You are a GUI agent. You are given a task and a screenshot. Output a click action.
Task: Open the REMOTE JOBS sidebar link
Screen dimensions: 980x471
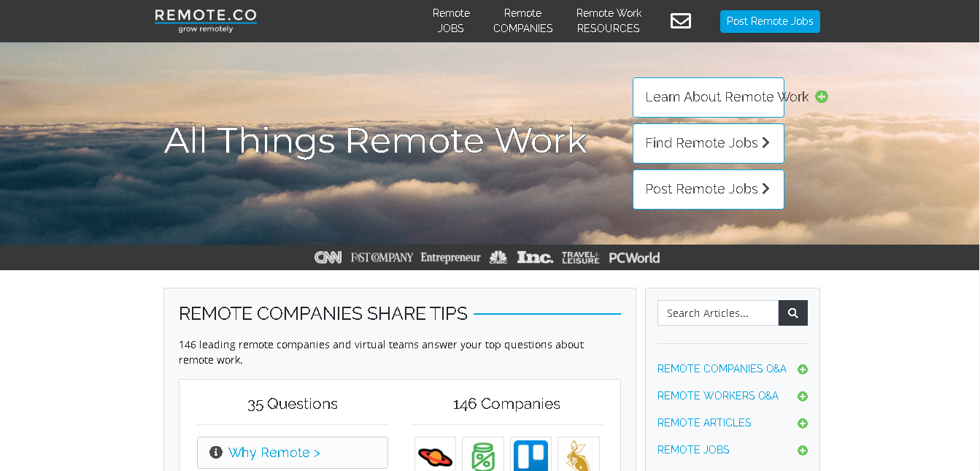tap(693, 450)
